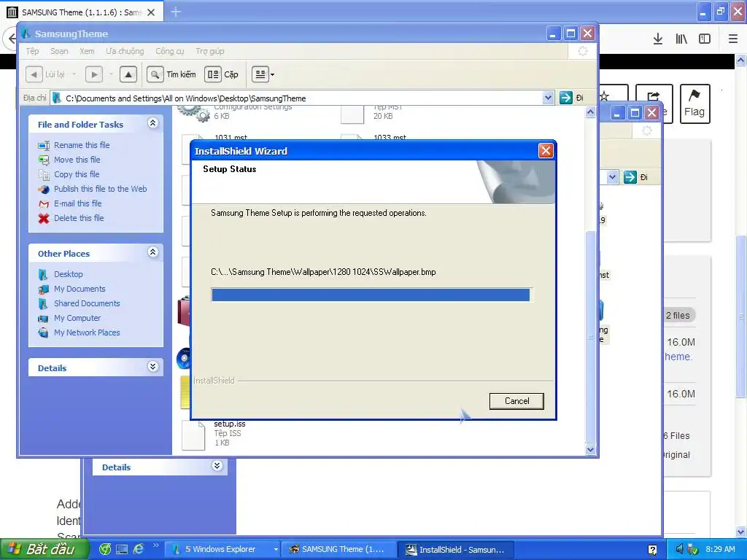Image resolution: width=747 pixels, height=560 pixels.
Task: Open the Trợ giúp menu
Action: pos(209,51)
